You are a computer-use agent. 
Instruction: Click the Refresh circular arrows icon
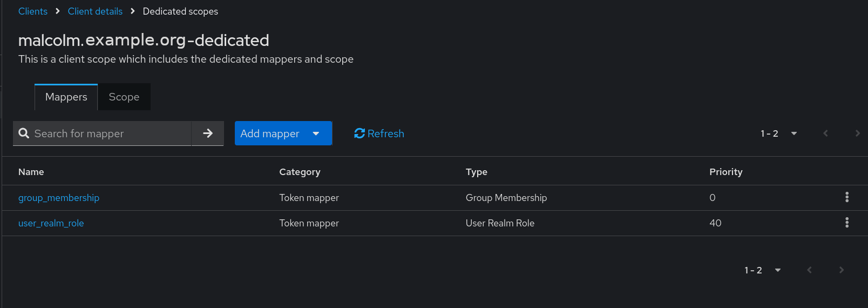[x=360, y=133]
